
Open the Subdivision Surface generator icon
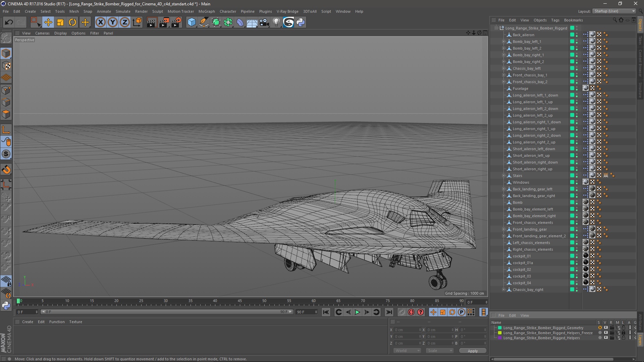[x=216, y=22]
